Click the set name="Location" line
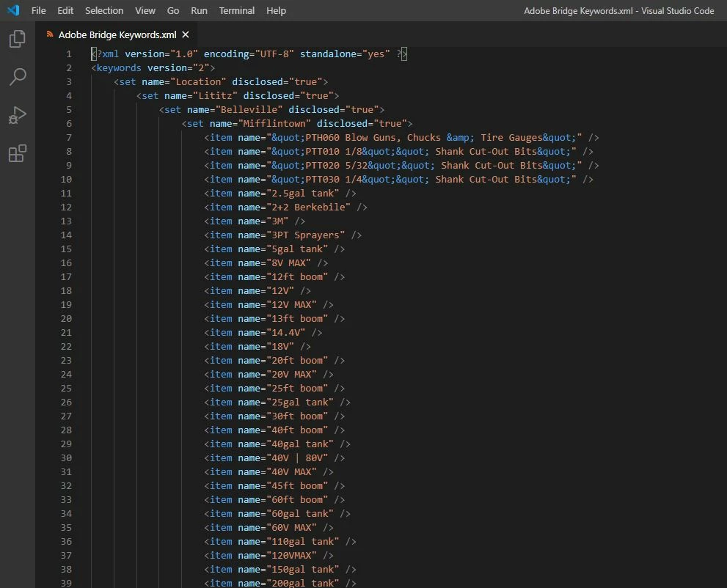 [221, 82]
